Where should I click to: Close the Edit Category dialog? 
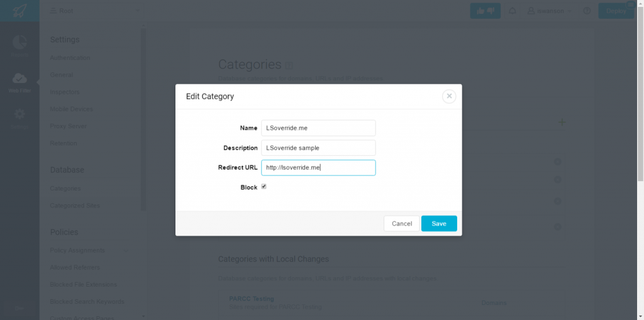449,96
